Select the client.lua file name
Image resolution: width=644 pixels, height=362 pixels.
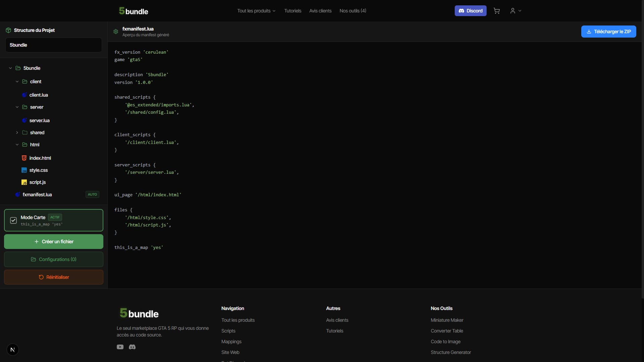(x=39, y=95)
